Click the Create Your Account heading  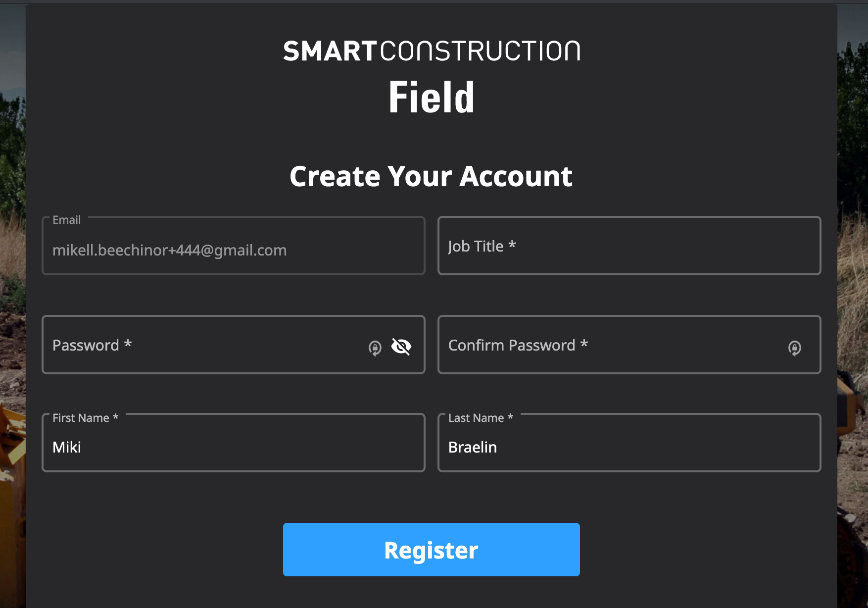tap(431, 176)
